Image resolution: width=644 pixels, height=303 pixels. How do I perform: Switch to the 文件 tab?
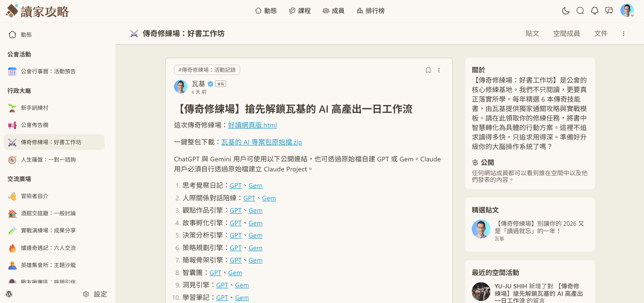pyautogui.click(x=601, y=33)
